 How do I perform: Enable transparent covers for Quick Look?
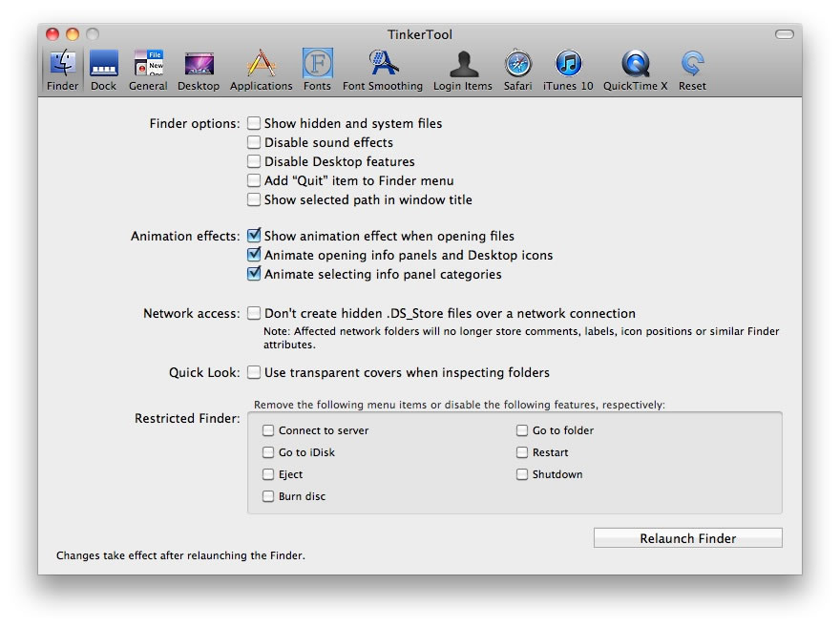[254, 372]
